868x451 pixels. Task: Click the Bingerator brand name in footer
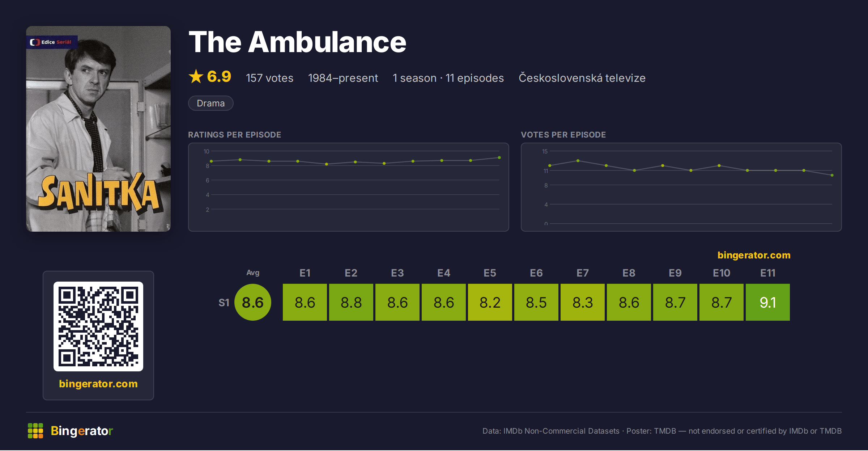click(x=82, y=431)
